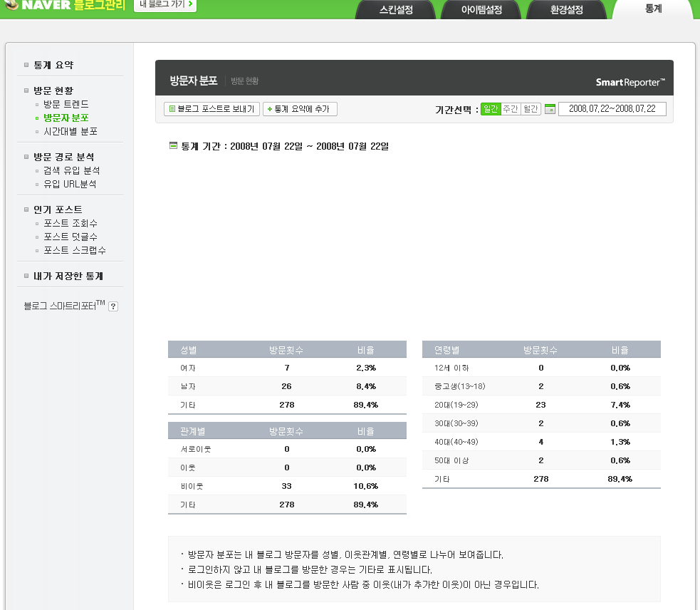Click the 내 블로그 가기 button
The height and width of the screenshot is (610, 700).
pyautogui.click(x=165, y=5)
